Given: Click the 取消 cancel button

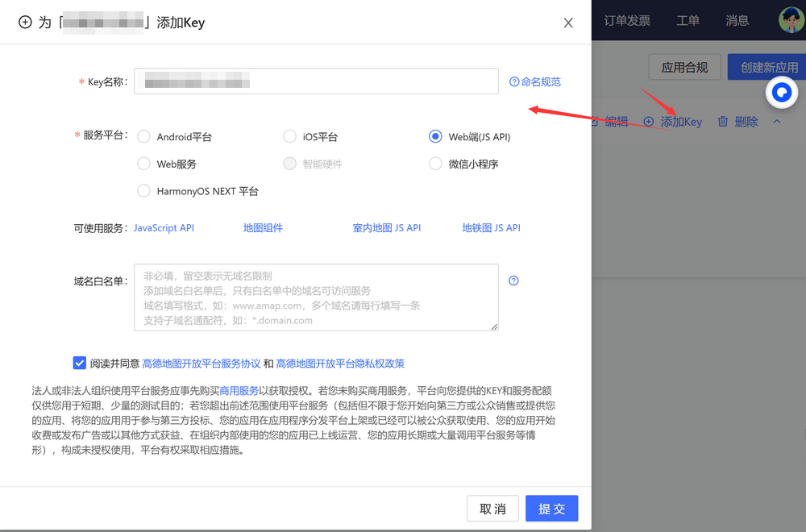Looking at the screenshot, I should [492, 509].
